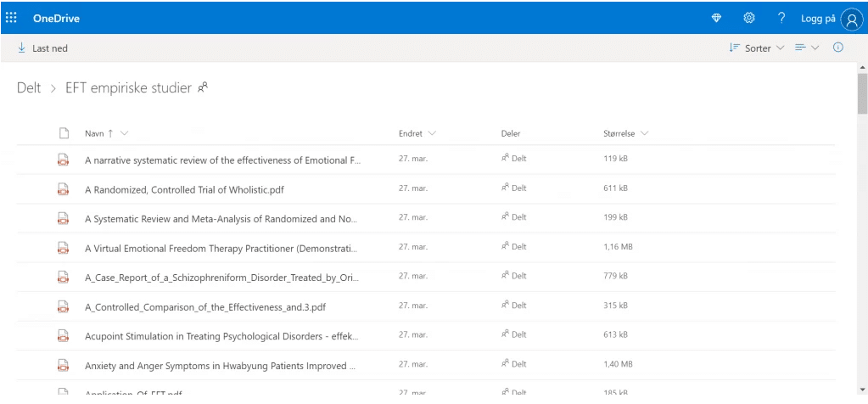Open the app launcher grid icon
868x404 pixels.
(11, 18)
